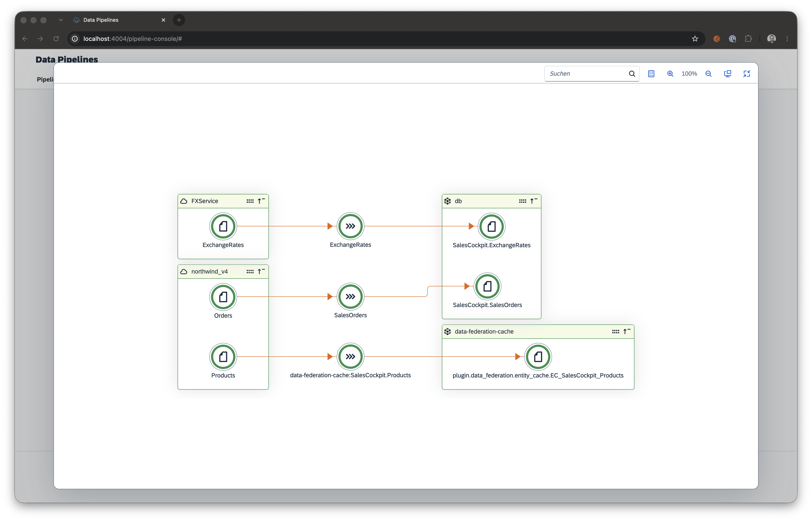Open the northwind_v4 group menu dots
Image resolution: width=812 pixels, height=521 pixels.
point(250,271)
